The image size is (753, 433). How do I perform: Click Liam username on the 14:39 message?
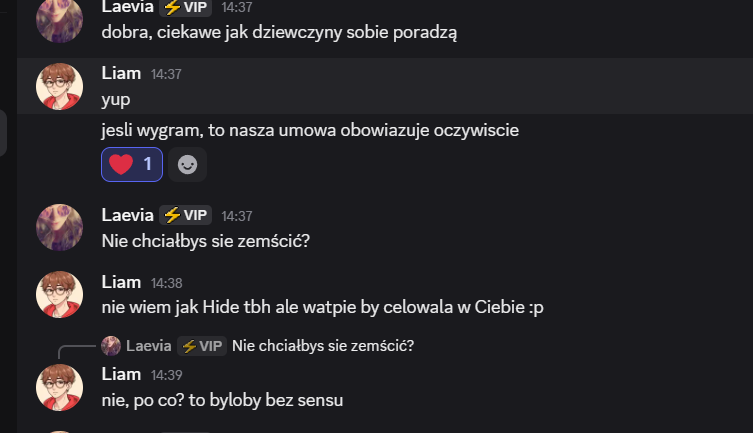click(x=121, y=374)
